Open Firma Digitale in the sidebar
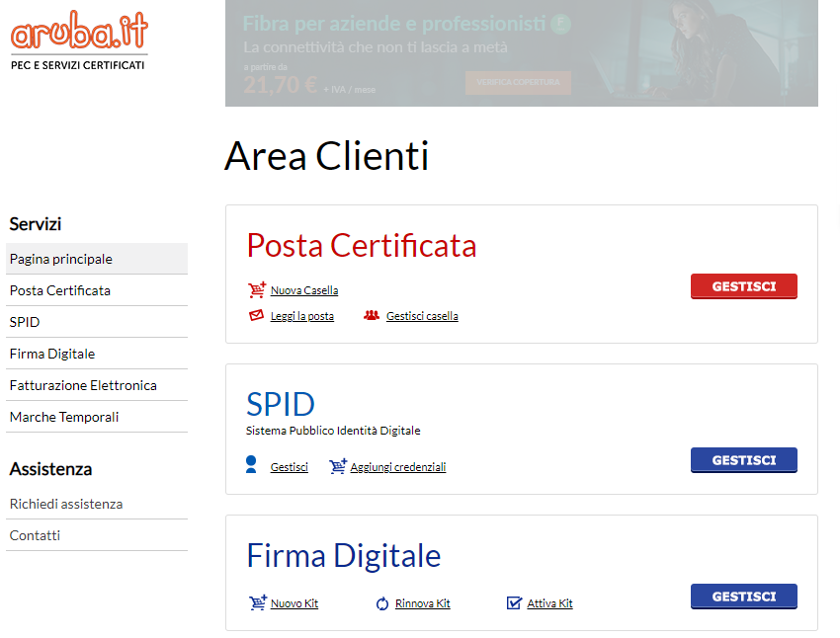Screen dimensions: 840x638 click(x=97, y=354)
